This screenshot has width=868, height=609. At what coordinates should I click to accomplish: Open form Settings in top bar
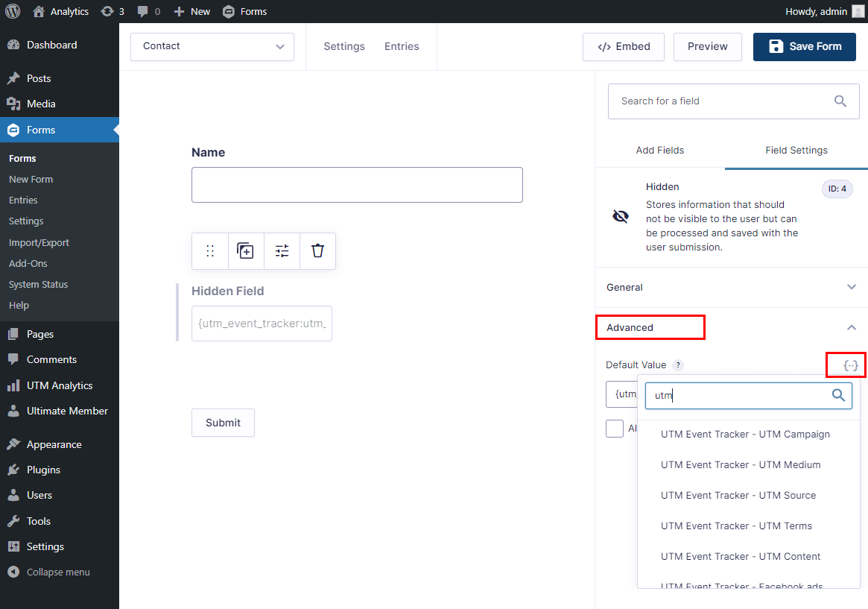tap(344, 46)
